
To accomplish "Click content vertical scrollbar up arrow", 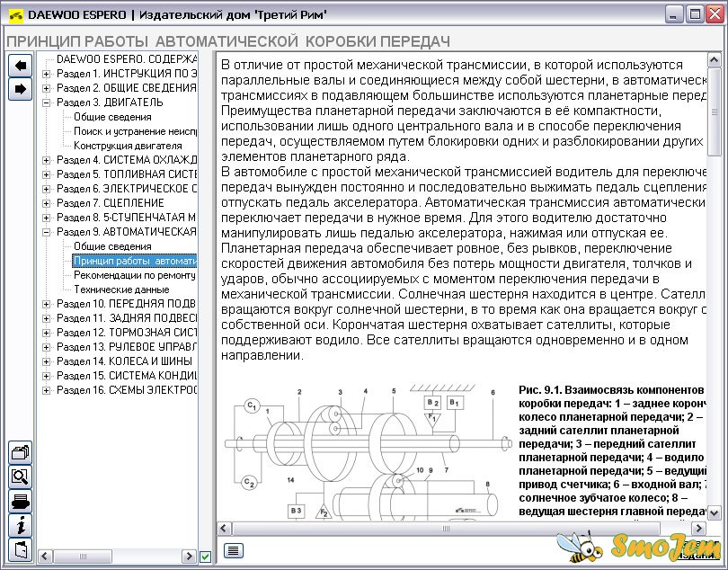I will 715,60.
